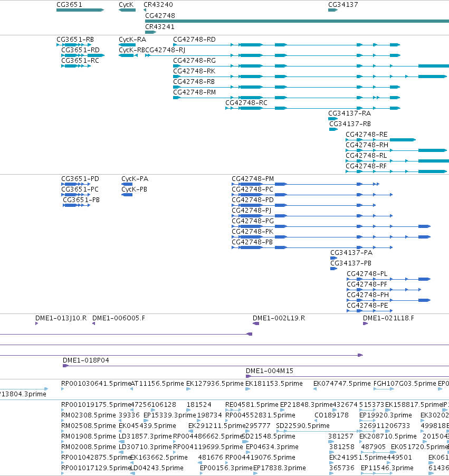The height and width of the screenshot is (476, 449).
Task: Select the DME1-002L19.R BAC end
Action: coord(256,323)
